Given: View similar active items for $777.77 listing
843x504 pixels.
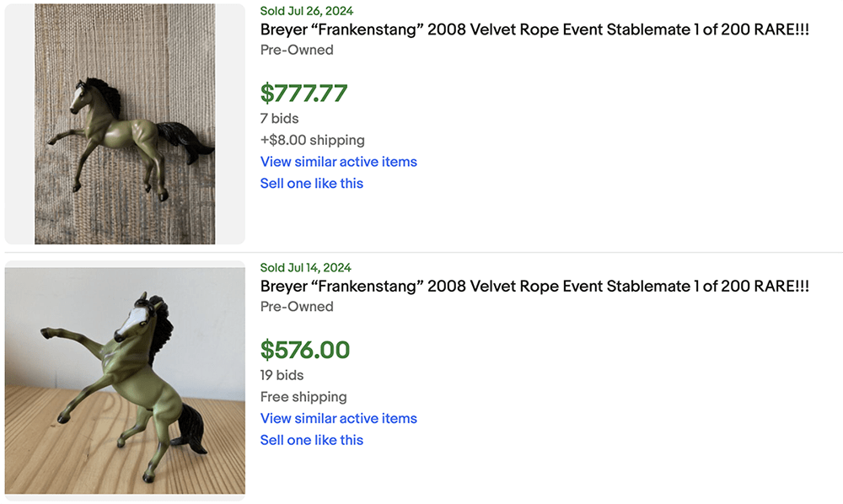Looking at the screenshot, I should click(x=338, y=162).
